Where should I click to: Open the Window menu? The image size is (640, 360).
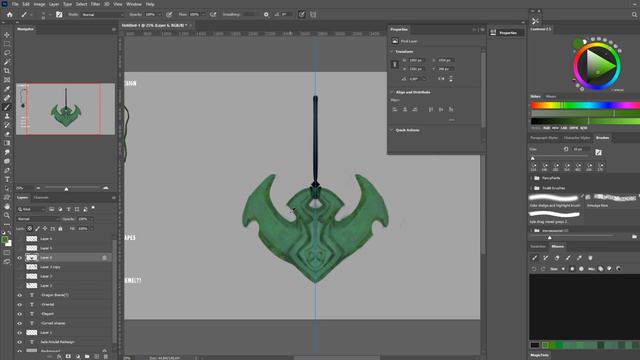[133, 4]
